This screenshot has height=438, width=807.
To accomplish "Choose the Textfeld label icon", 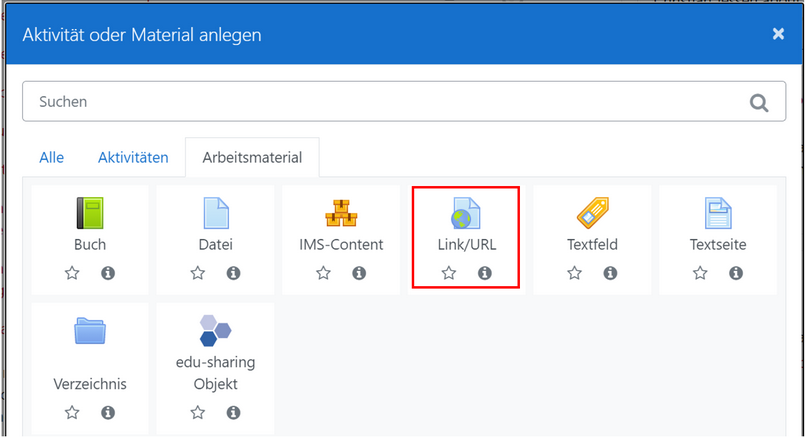I will (592, 213).
